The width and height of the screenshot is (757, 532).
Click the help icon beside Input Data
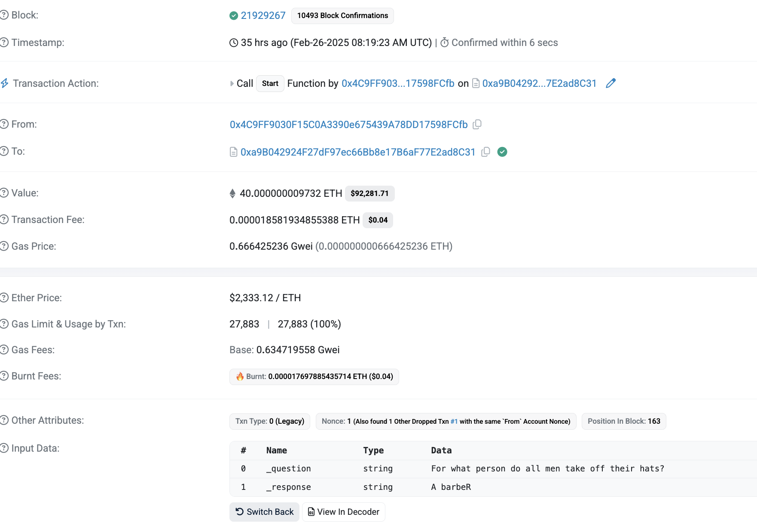(x=4, y=448)
